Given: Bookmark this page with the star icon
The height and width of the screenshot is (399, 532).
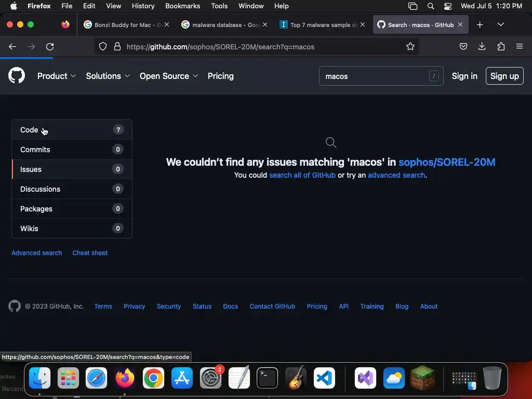Looking at the screenshot, I should [410, 46].
